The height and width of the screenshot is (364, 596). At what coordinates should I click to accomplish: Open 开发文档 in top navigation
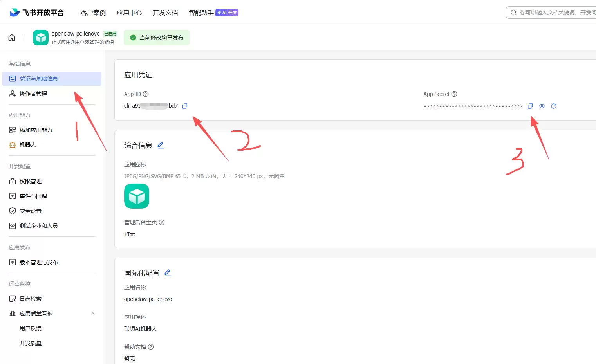[x=165, y=13]
